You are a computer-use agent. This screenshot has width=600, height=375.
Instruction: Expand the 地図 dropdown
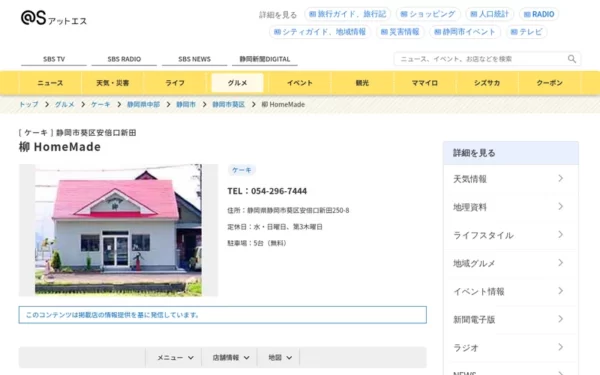(x=279, y=358)
